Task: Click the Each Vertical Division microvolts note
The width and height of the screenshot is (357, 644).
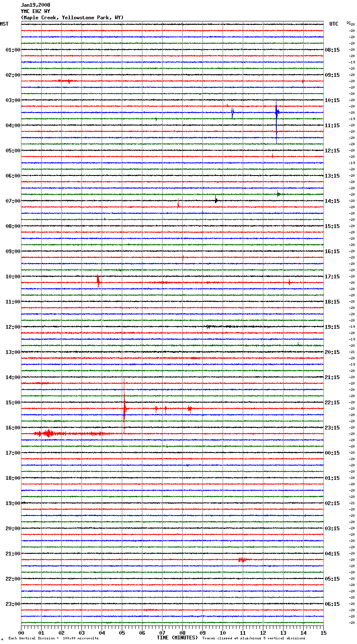Action: (x=53, y=638)
